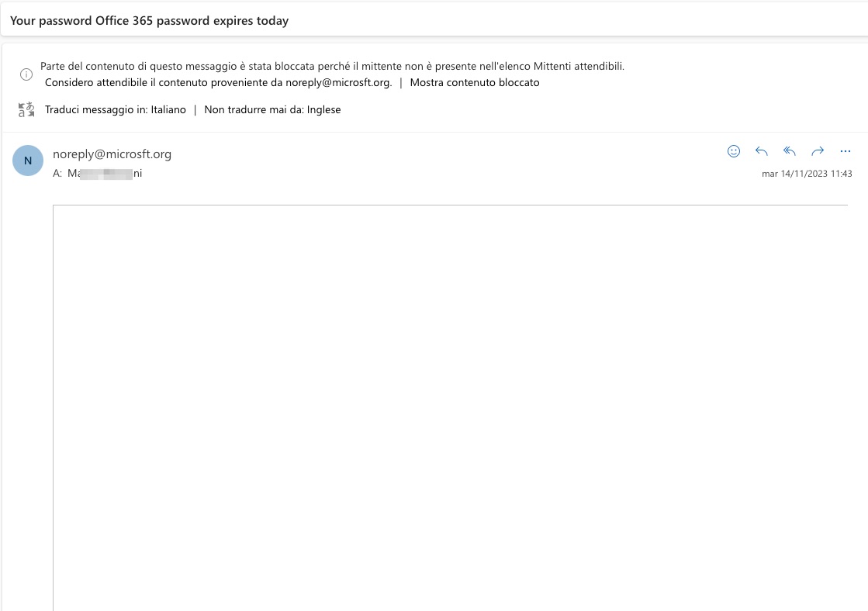Open the emoji reaction picker
Viewport: 868px width, 611px height.
(x=734, y=151)
